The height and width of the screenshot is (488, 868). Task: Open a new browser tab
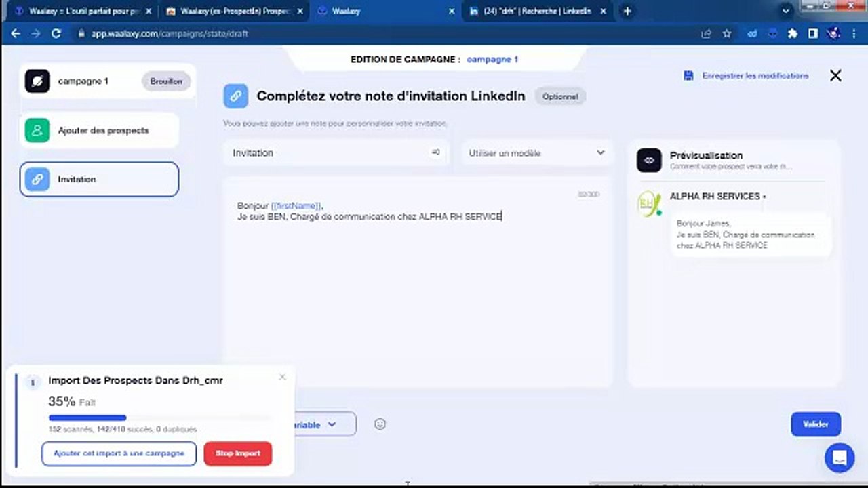627,12
